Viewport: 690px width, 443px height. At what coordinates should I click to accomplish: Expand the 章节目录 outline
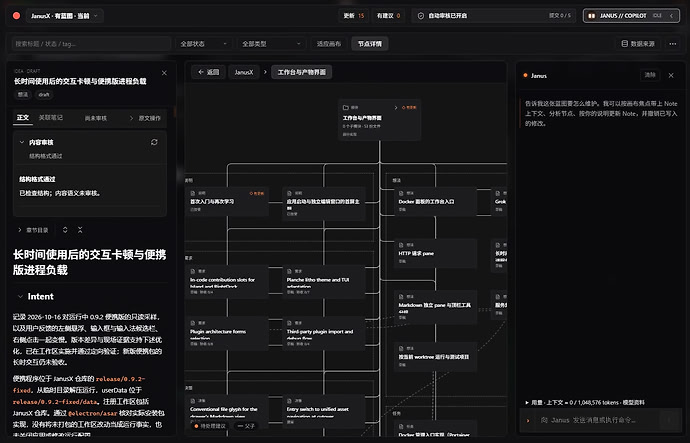point(33,230)
